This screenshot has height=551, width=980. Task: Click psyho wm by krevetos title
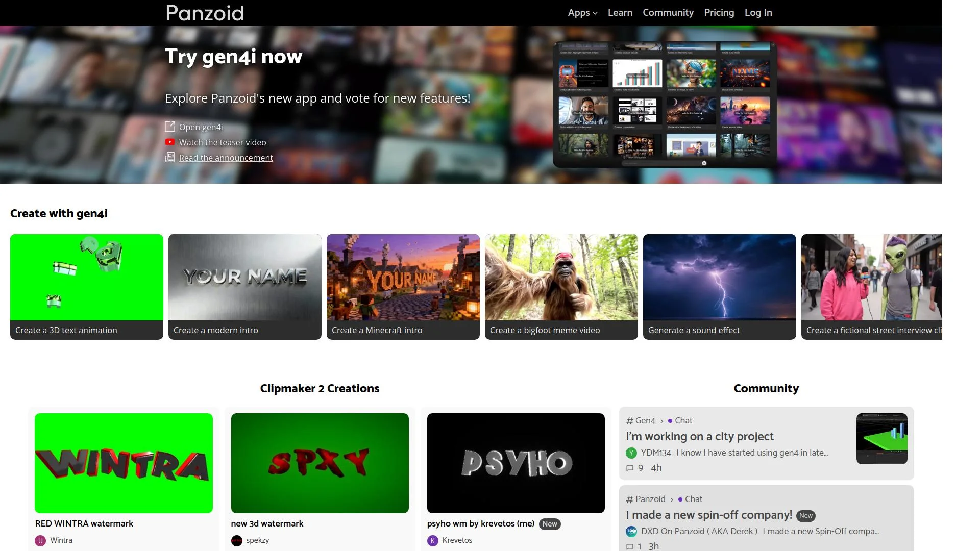tap(481, 523)
